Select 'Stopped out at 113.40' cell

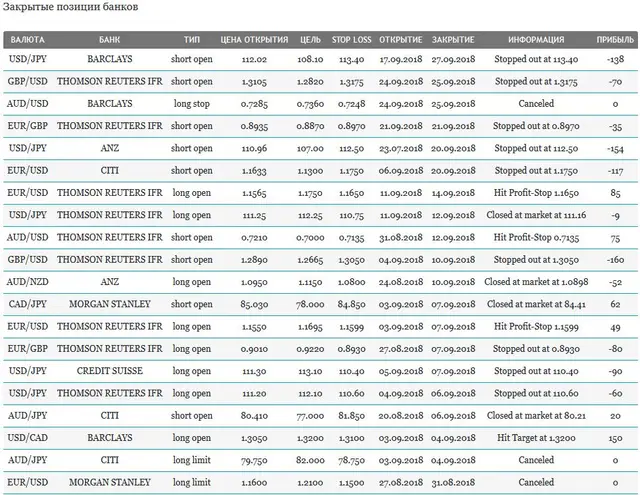click(536, 59)
